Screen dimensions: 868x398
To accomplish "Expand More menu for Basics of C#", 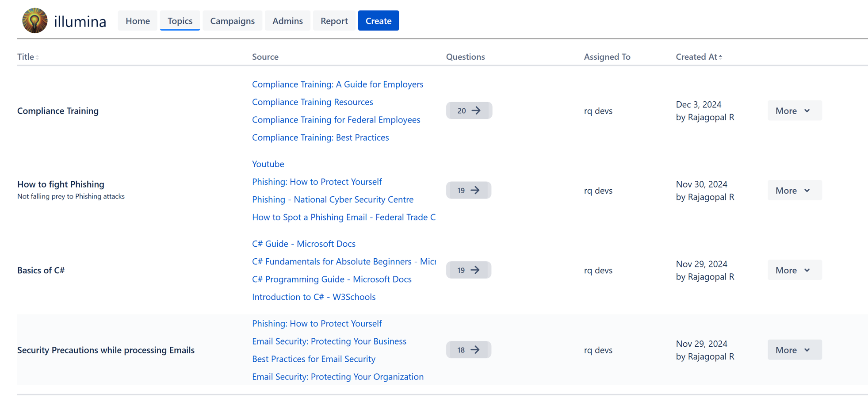I will (x=794, y=270).
